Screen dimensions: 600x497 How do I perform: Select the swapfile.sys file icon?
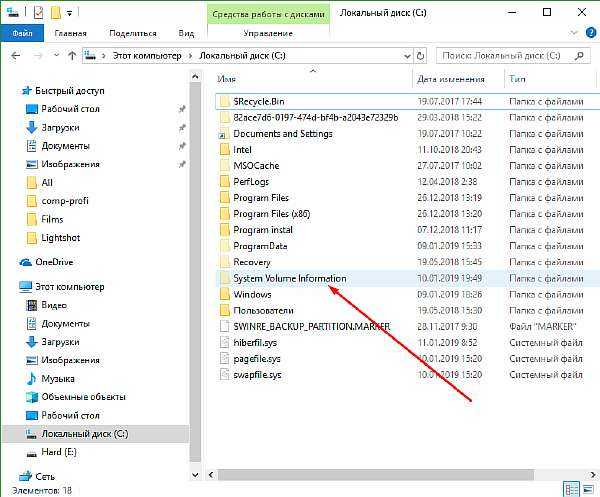point(224,375)
